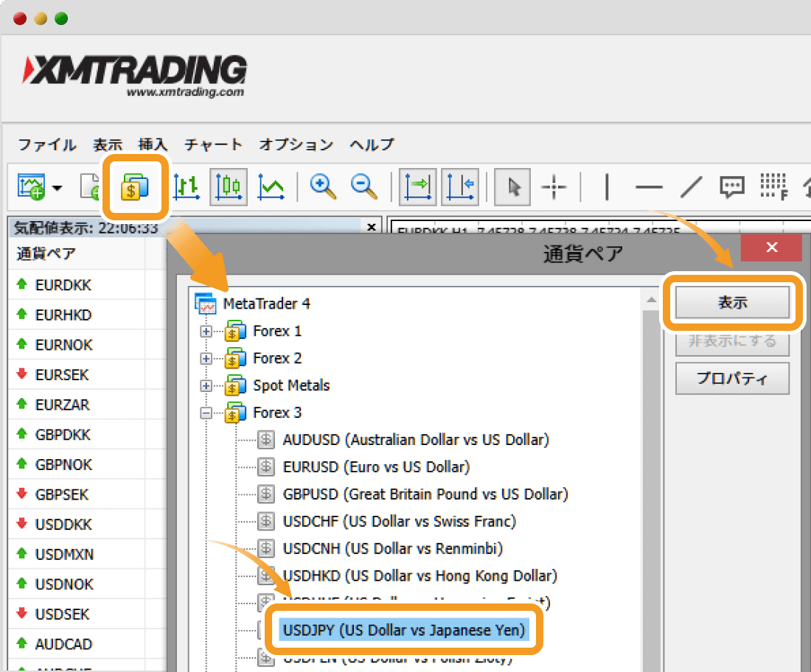Open the ヘルプ menu

372,144
